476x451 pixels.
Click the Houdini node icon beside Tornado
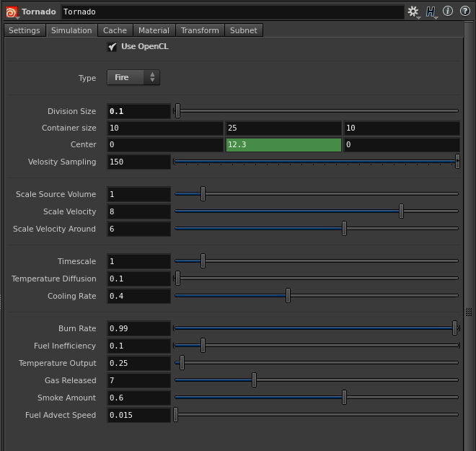click(x=11, y=12)
